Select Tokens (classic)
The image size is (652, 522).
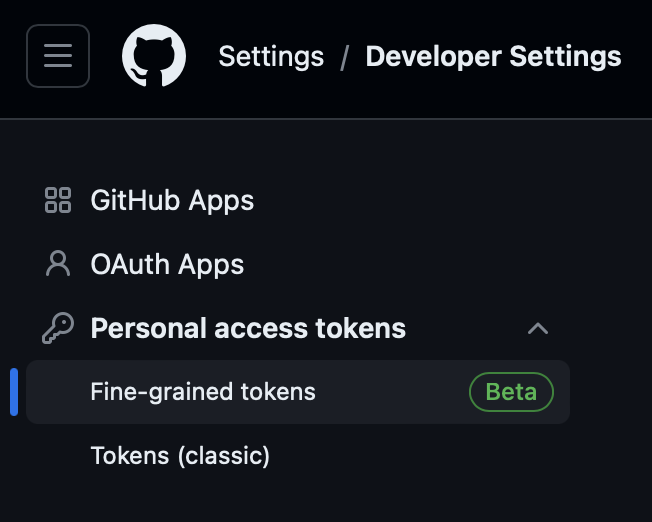click(180, 456)
